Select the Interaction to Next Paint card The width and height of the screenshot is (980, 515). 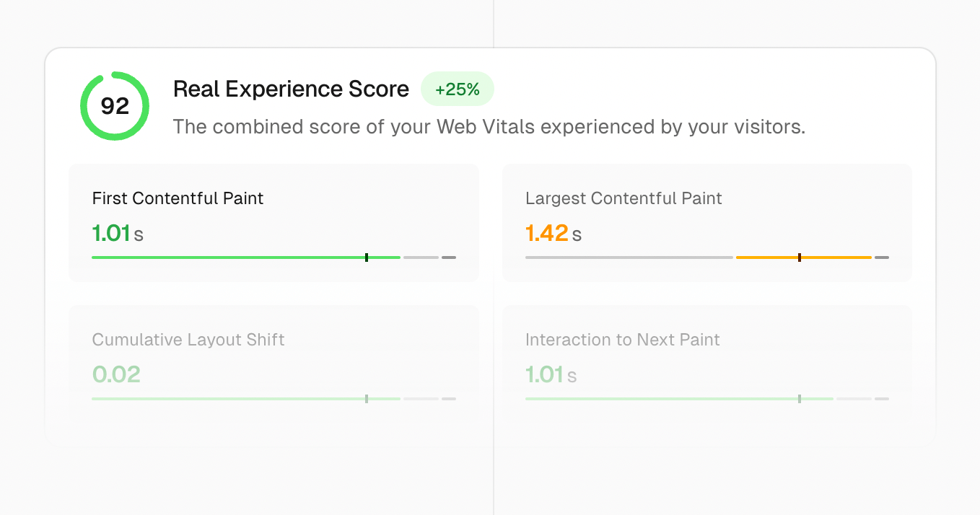pos(706,364)
